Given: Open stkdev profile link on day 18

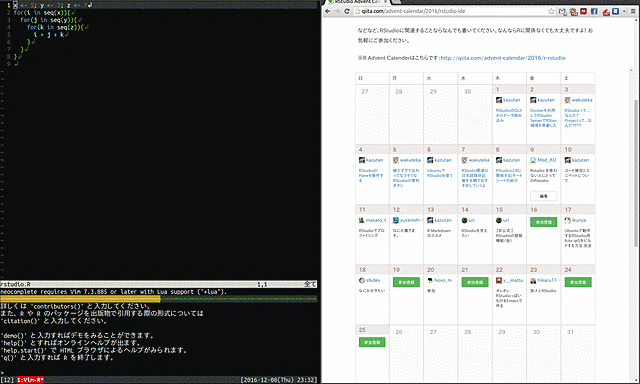Looking at the screenshot, I should pos(373,280).
